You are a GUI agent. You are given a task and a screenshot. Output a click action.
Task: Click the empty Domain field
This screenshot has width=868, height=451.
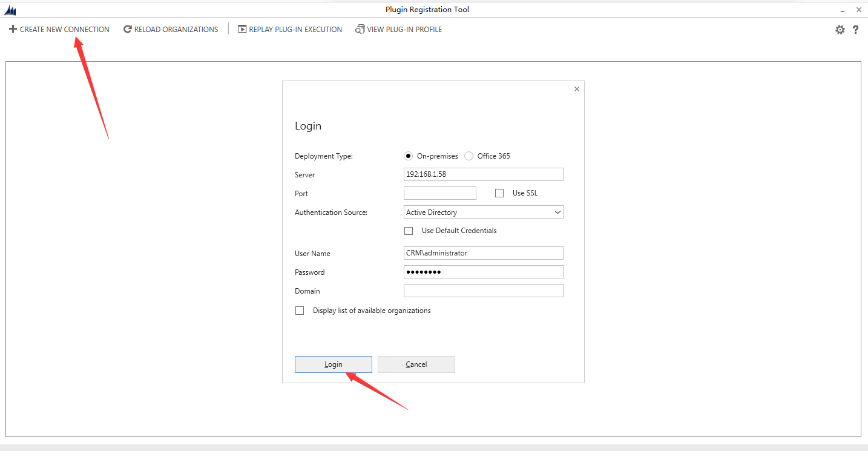tap(484, 291)
